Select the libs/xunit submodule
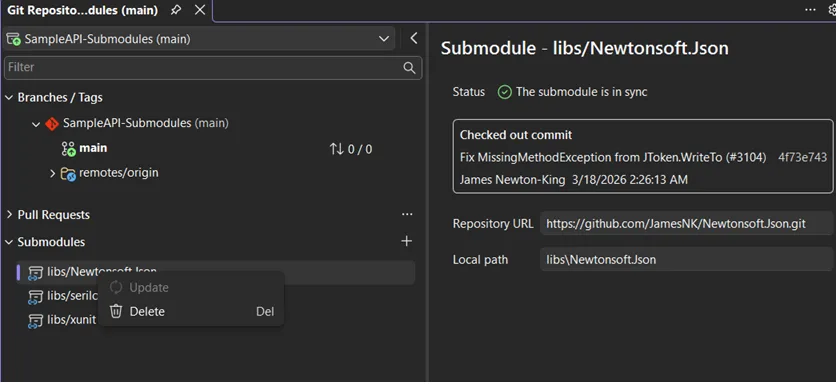The width and height of the screenshot is (839, 387). tap(71, 320)
